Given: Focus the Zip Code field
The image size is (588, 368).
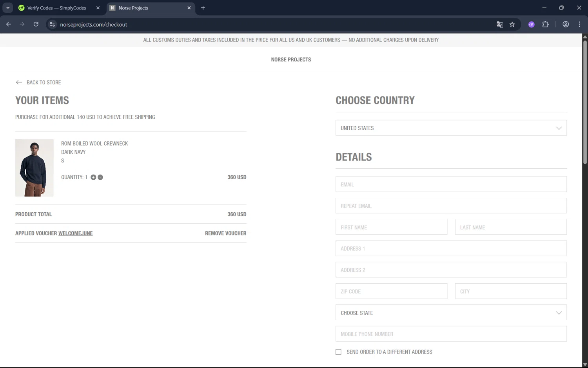Looking at the screenshot, I should tap(392, 291).
